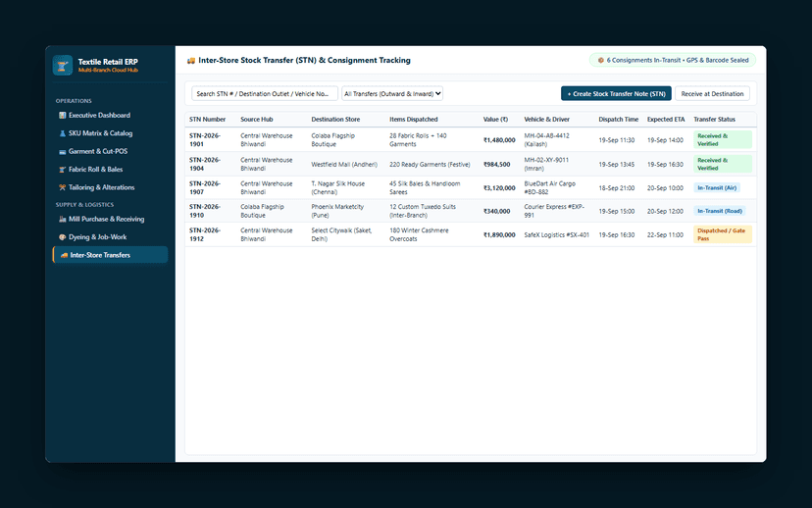Click the Dispatch Time column header
This screenshot has width=812, height=508.
tap(619, 120)
